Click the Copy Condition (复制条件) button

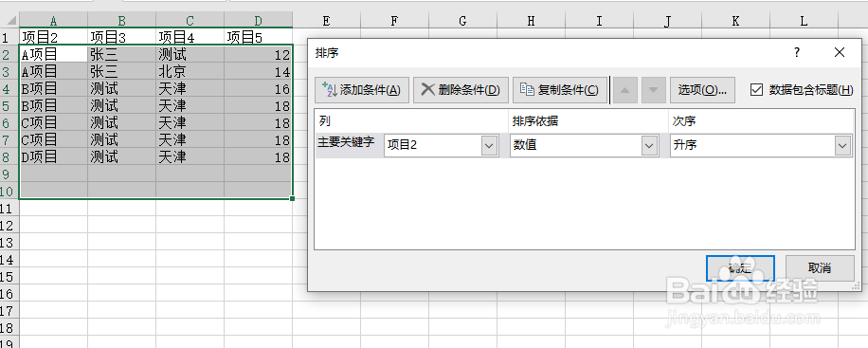(560, 90)
